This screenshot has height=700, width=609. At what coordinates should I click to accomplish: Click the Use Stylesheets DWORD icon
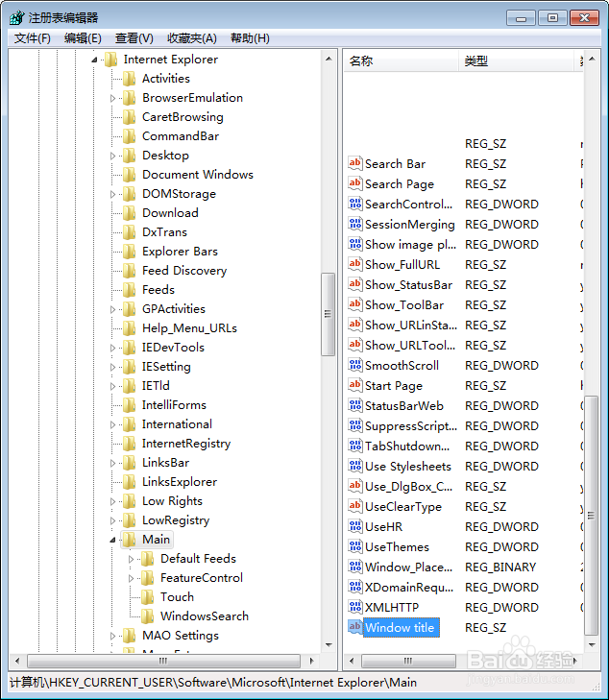pyautogui.click(x=355, y=466)
